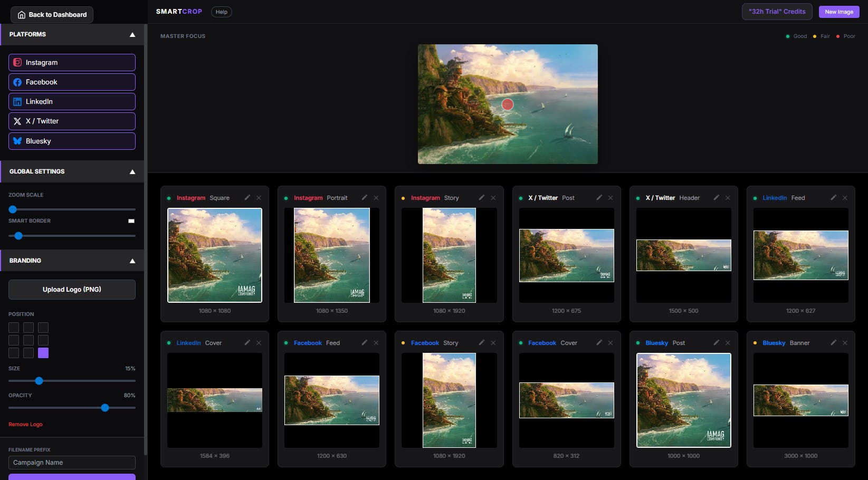Select the Facebook Feed preview thumbnail
This screenshot has width=868, height=480.
coord(332,400)
